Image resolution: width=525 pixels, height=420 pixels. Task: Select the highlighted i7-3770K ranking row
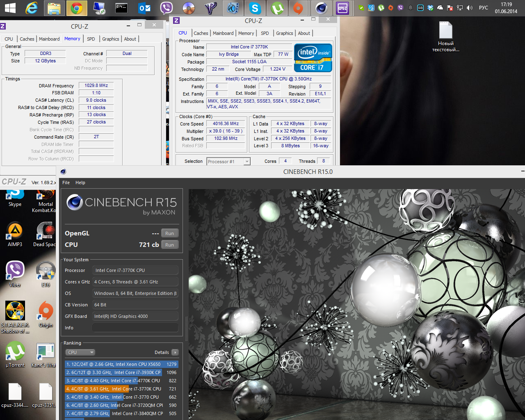[121, 389]
